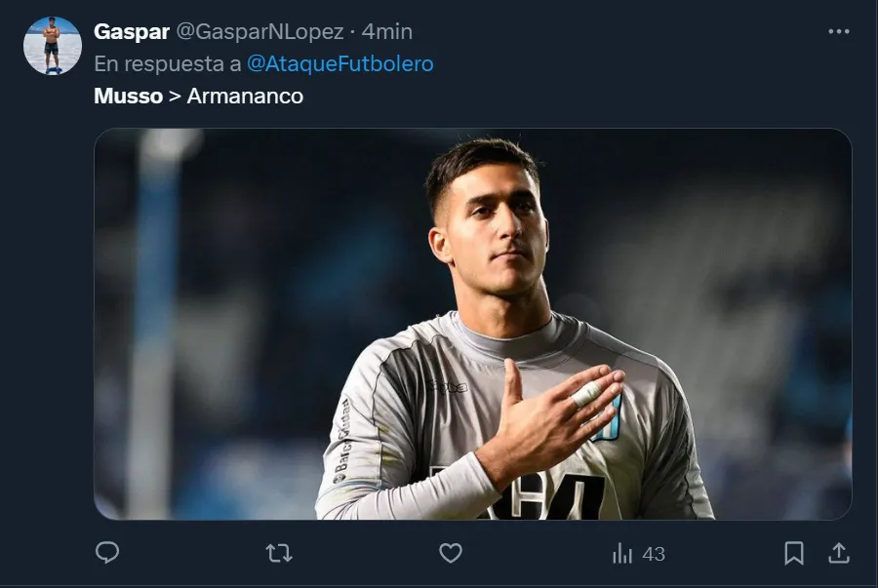Viewport: 878px width, 588px height.
Task: Click Gaspar's profile avatar
Action: click(52, 45)
